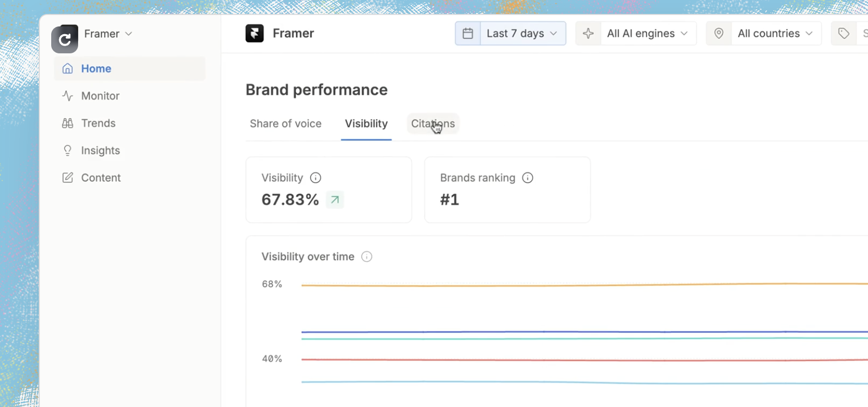Open the Framer workspace switcher chevron
The height and width of the screenshot is (407, 868).
point(129,34)
